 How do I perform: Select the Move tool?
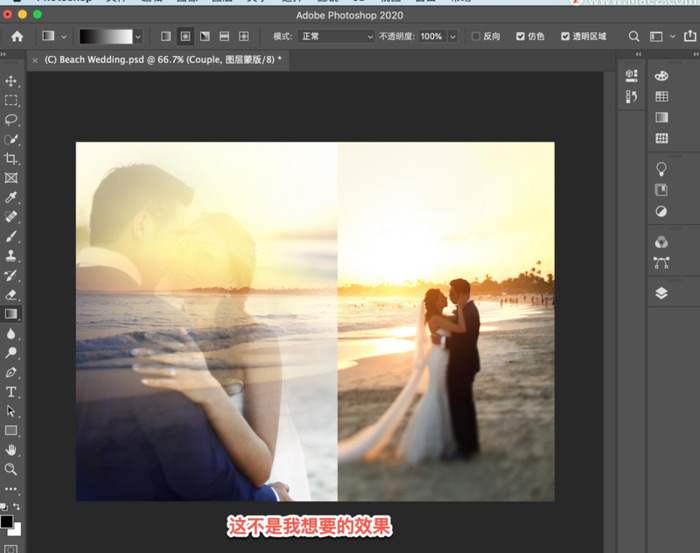[x=11, y=81]
